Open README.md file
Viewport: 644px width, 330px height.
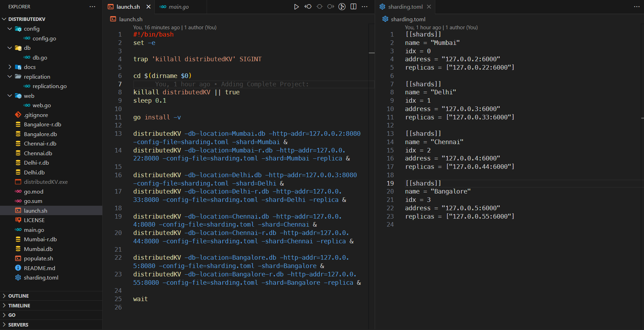pos(39,268)
